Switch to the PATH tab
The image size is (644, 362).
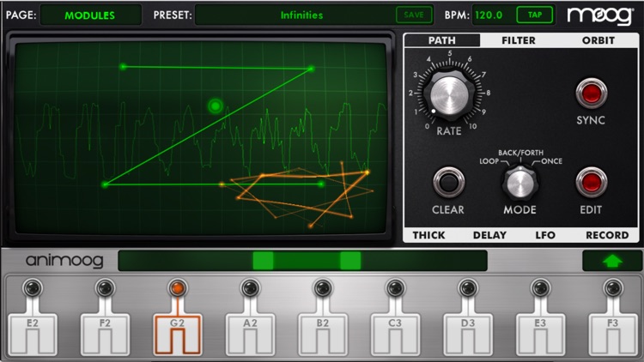coord(442,40)
